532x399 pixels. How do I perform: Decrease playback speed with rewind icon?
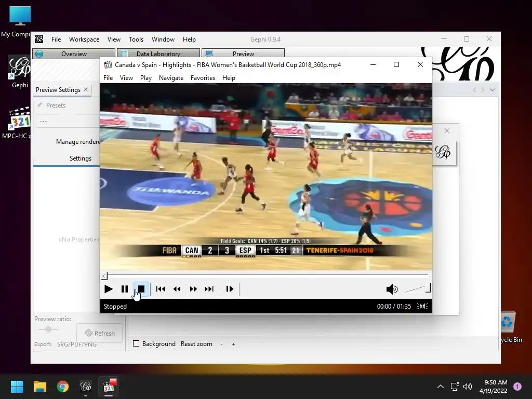[177, 289]
